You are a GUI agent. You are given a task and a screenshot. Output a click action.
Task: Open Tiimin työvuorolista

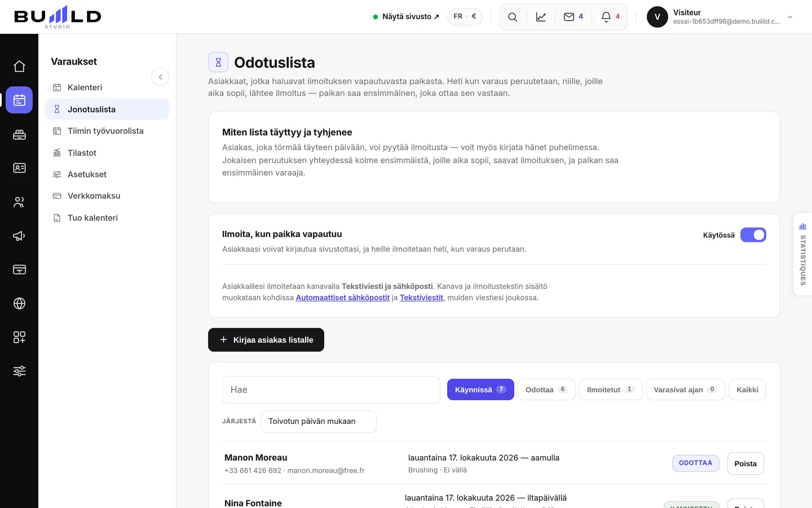107,131
